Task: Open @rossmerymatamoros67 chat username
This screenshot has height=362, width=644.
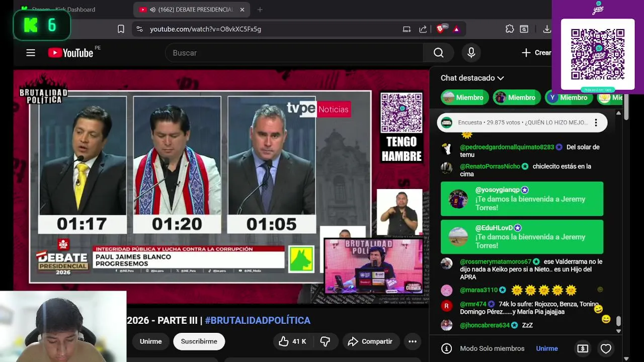Action: (x=496, y=262)
